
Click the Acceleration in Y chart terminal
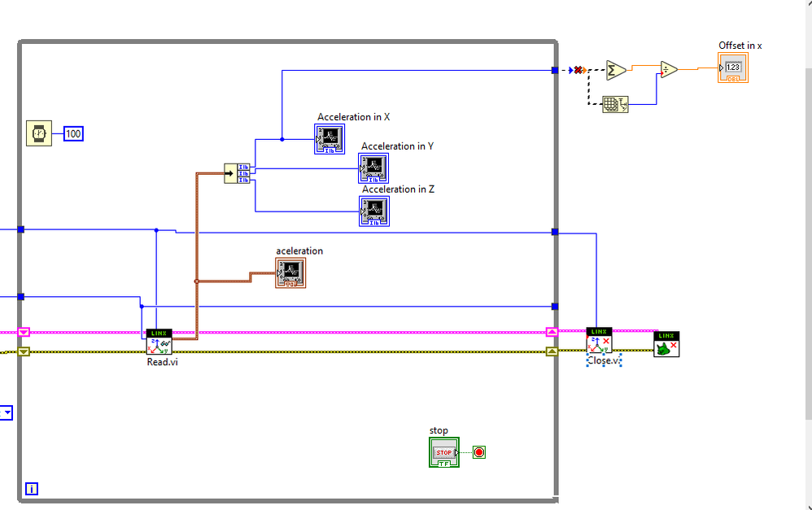click(x=373, y=168)
